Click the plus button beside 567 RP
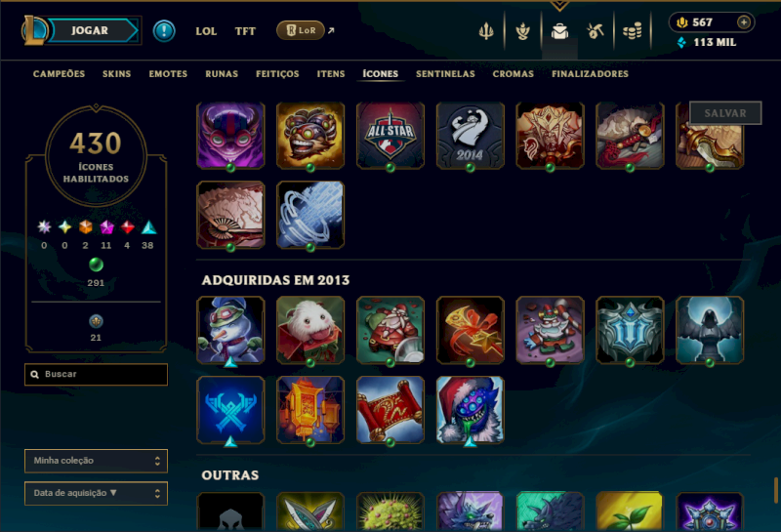 [x=744, y=22]
